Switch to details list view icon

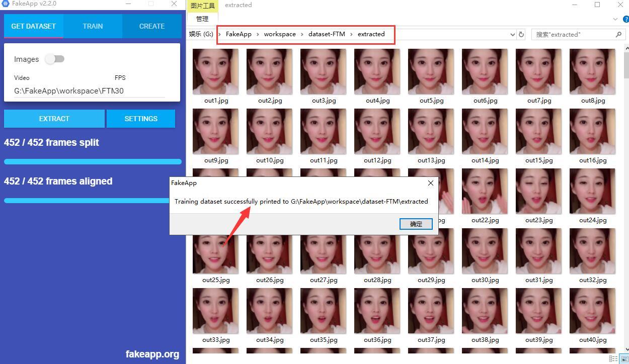tap(613, 359)
